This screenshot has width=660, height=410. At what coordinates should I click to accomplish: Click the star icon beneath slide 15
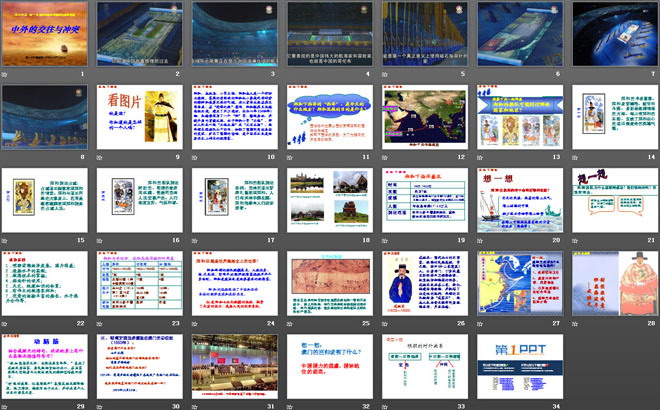pyautogui.click(x=5, y=240)
